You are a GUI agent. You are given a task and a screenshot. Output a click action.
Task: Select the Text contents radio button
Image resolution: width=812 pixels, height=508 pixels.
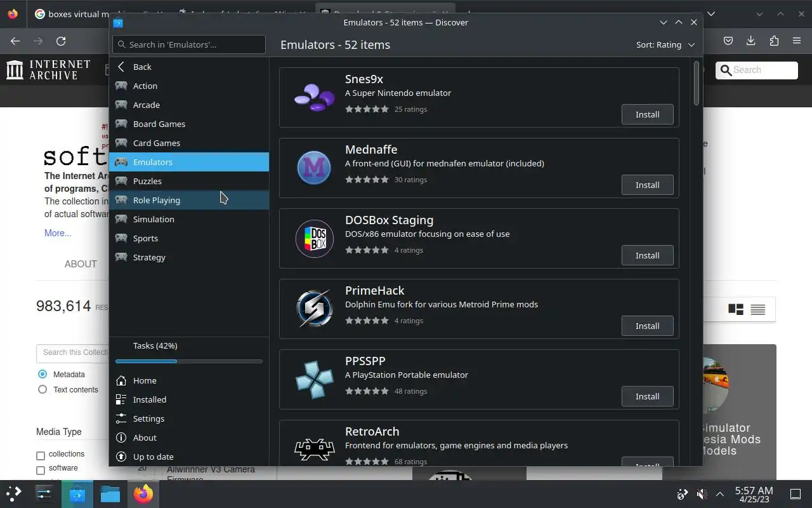[43, 389]
